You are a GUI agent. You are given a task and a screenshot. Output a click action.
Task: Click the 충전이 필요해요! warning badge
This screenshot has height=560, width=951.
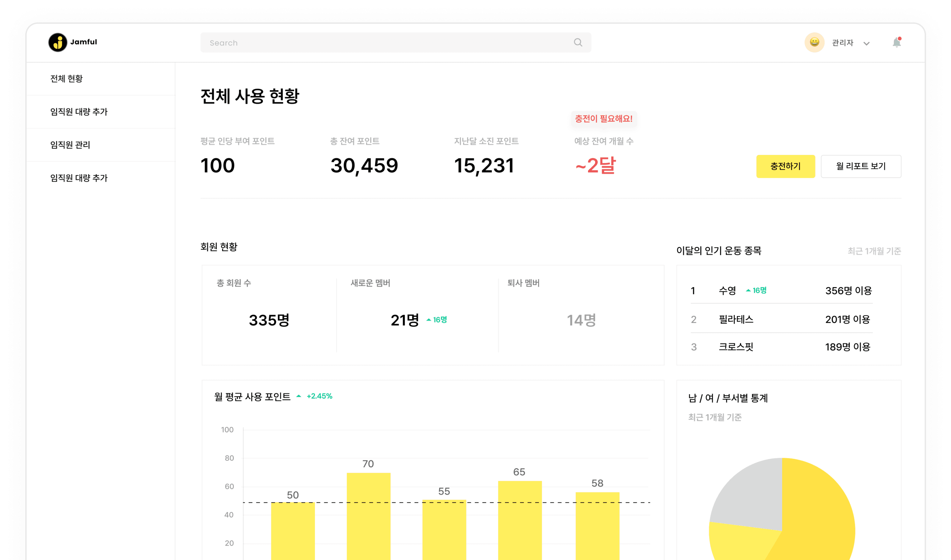point(604,118)
